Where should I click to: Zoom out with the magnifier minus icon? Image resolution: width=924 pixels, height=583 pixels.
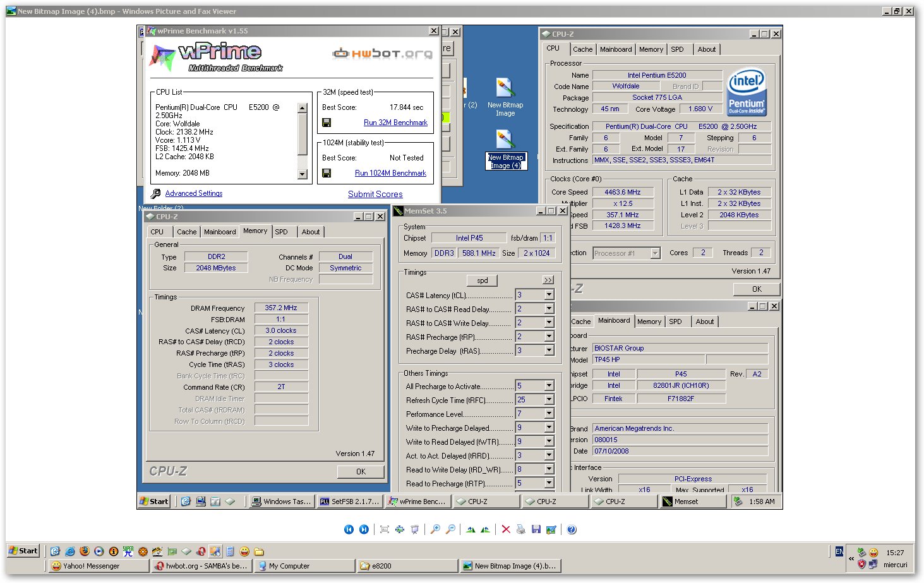450,529
